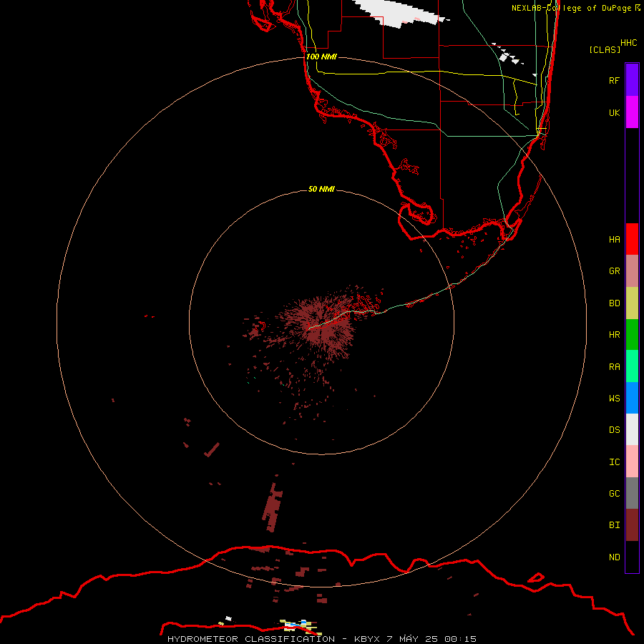Select the IC pink legend swatch

coord(632,462)
